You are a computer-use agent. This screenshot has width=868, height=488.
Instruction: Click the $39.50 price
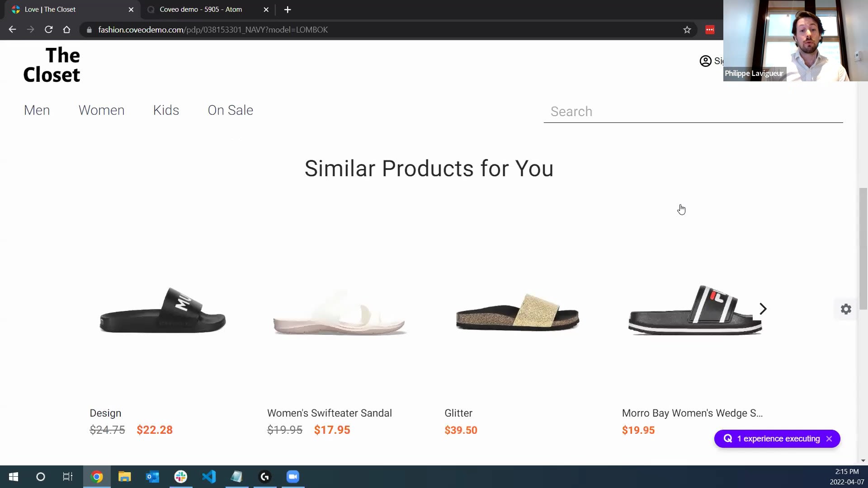coord(461,430)
